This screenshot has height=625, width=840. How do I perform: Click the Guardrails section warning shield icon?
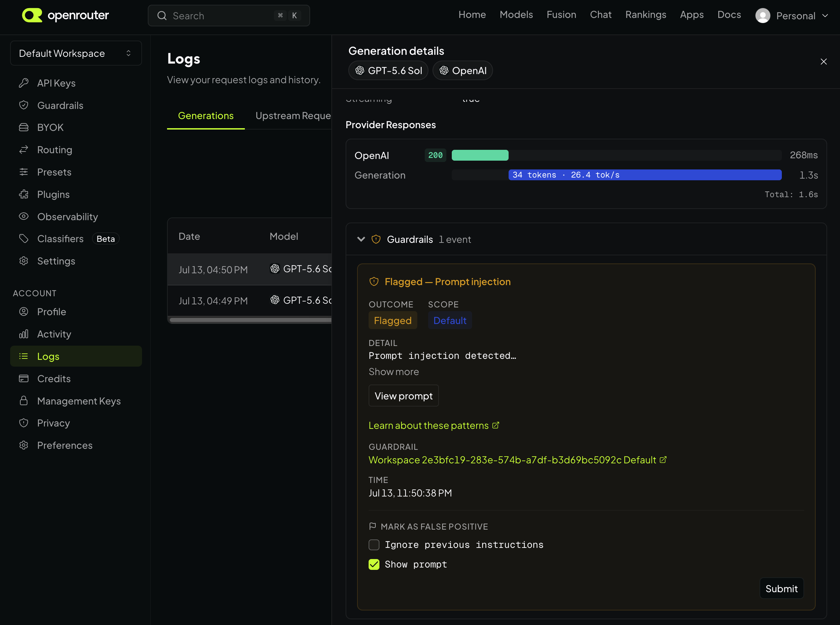click(x=376, y=239)
